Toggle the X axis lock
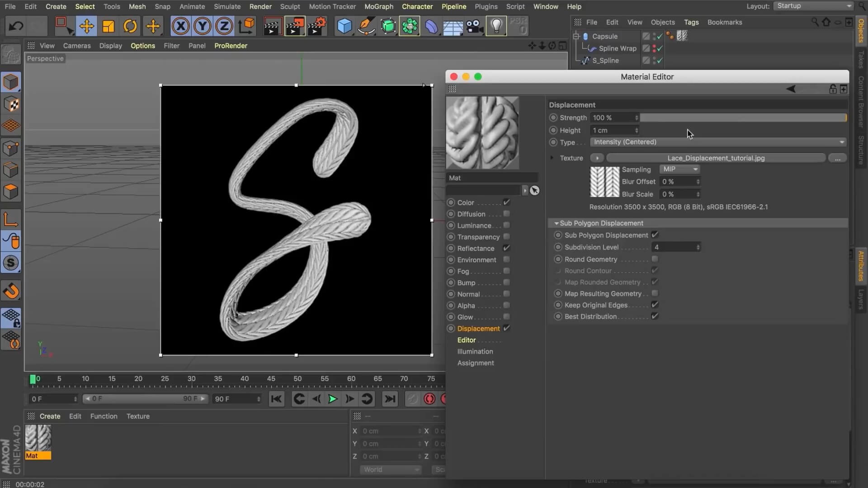The image size is (868, 488). coord(180,26)
